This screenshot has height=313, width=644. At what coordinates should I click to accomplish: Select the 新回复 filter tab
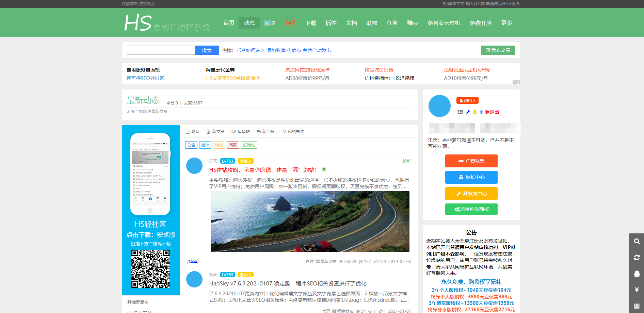(x=265, y=132)
